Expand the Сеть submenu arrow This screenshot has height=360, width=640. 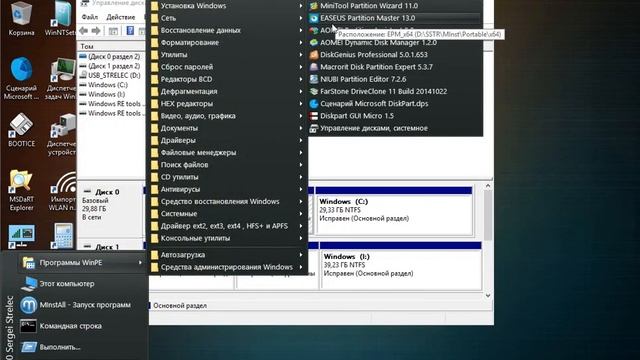pyautogui.click(x=301, y=18)
